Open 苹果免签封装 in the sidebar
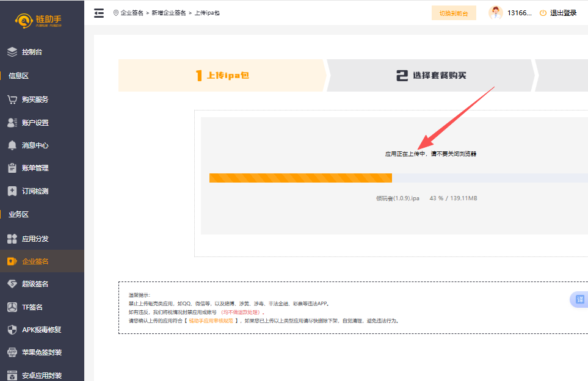Viewport: 588px width, 381px height. tap(42, 352)
